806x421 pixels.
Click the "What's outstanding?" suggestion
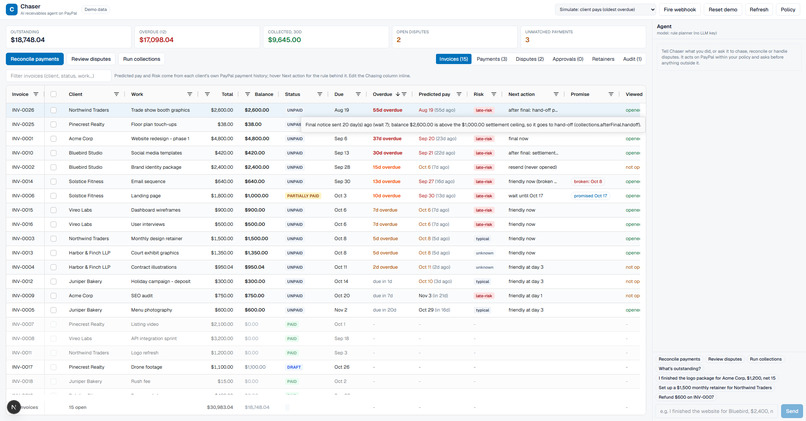(x=680, y=369)
